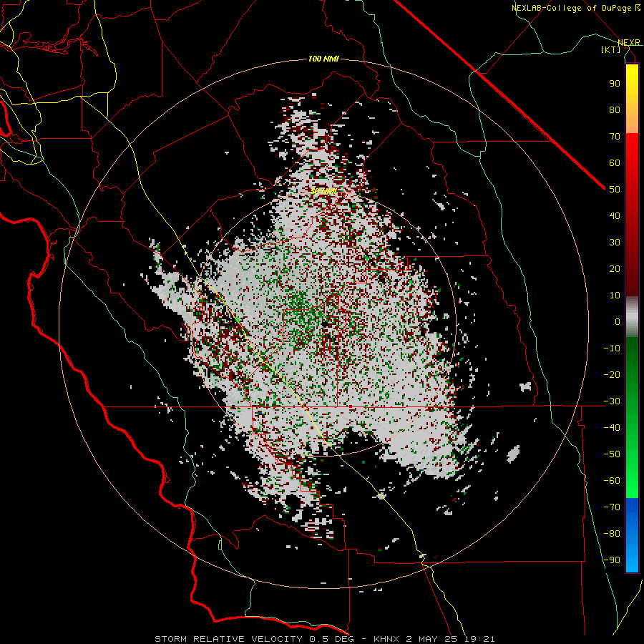Click the 50 NMI range ring label

323,191
